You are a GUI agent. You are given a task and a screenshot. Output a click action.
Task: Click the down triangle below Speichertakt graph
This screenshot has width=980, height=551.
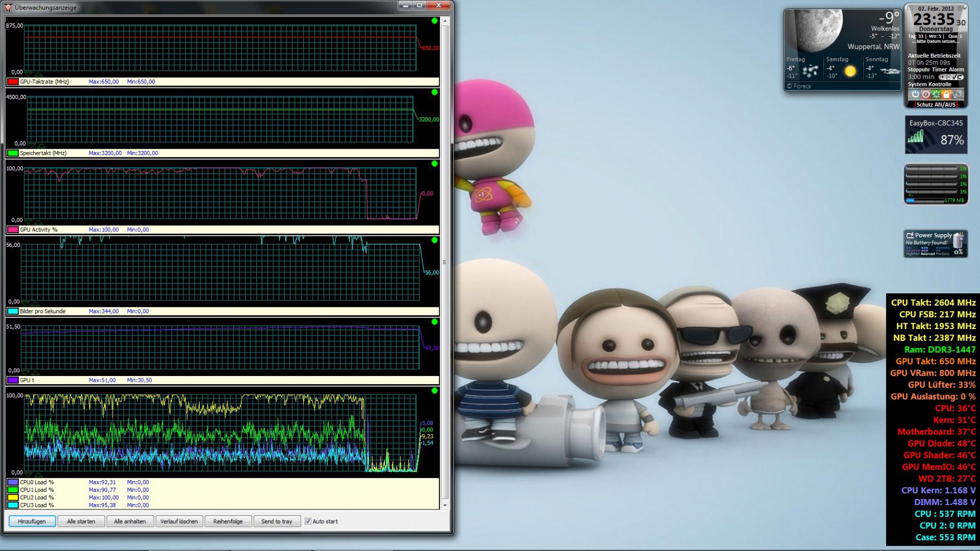pyautogui.click(x=31, y=145)
